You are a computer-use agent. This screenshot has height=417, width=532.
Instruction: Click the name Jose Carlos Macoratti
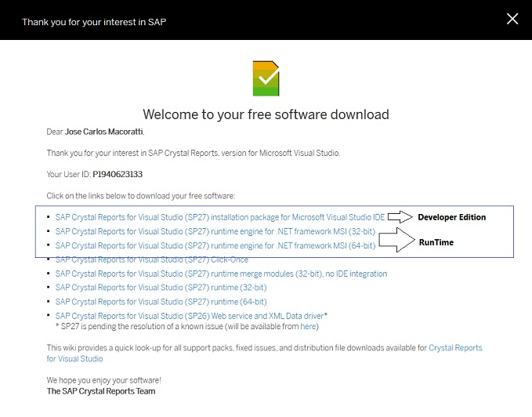(x=104, y=132)
